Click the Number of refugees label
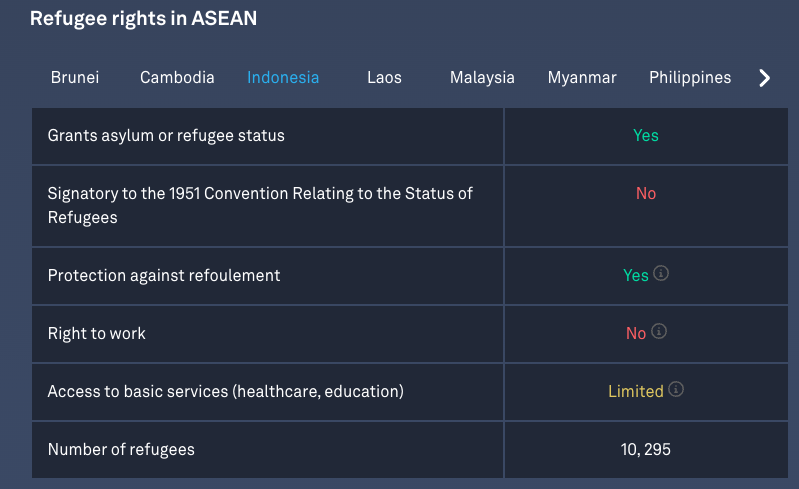799x489 pixels. [x=121, y=450]
